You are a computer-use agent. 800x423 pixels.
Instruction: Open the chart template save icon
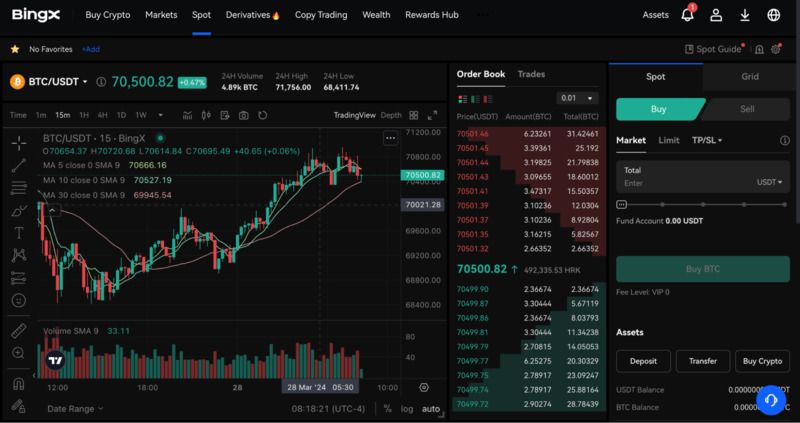point(224,115)
